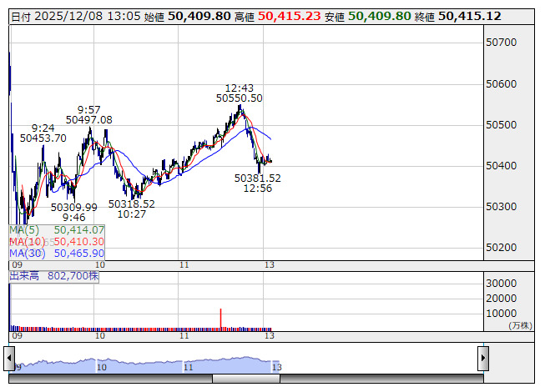
Task: Click the 50500 price axis label
Action: (x=502, y=125)
